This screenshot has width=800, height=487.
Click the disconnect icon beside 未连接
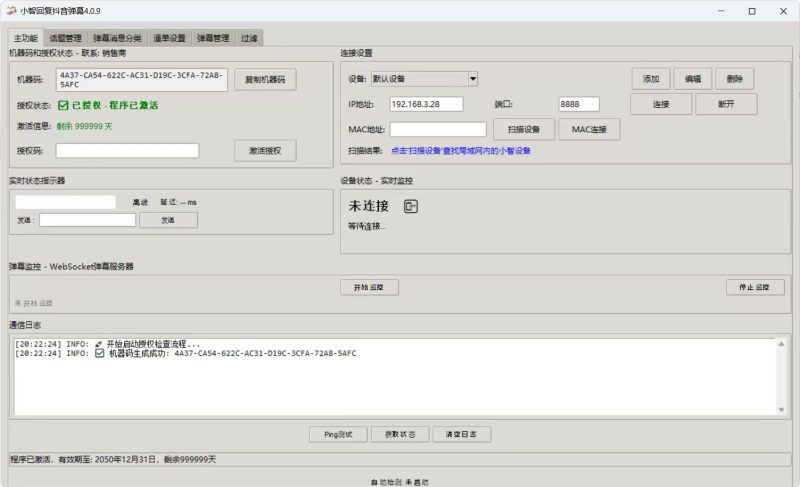pyautogui.click(x=411, y=206)
